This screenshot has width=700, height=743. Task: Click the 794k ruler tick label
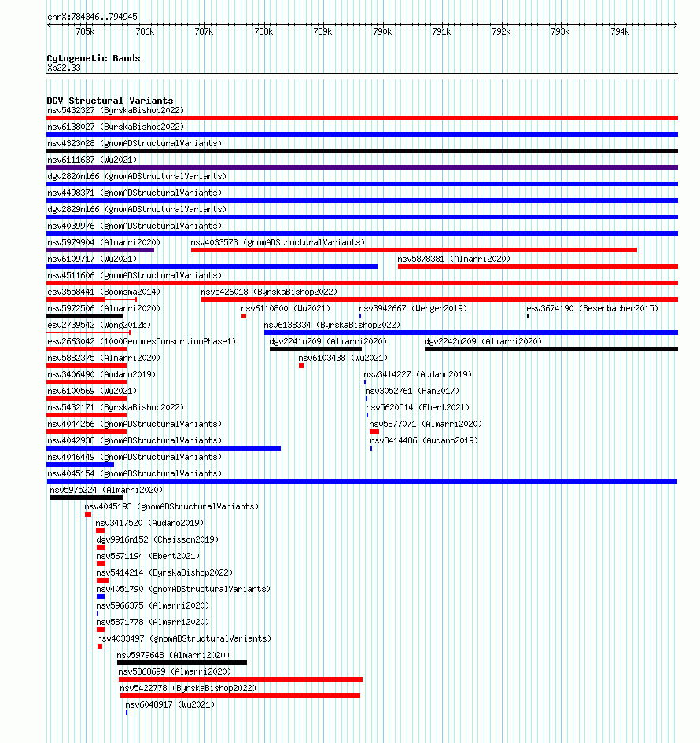point(620,31)
